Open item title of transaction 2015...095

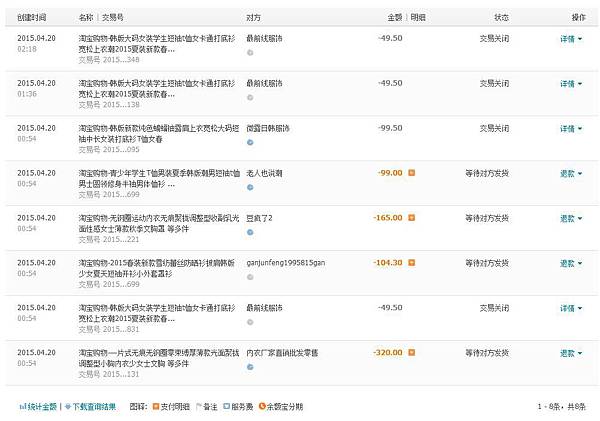(x=159, y=133)
